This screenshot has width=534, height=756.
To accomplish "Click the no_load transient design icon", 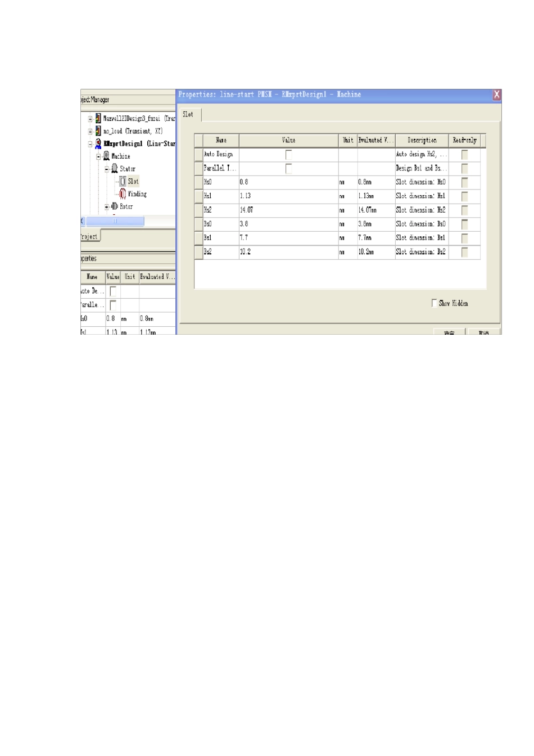I will tap(98, 131).
